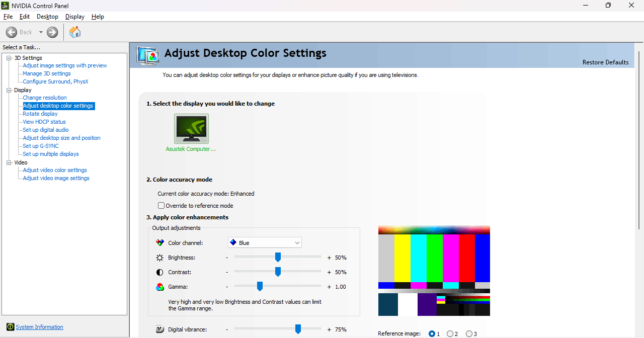Image resolution: width=644 pixels, height=338 pixels.
Task: Select reference image 3 radio button
Action: pyautogui.click(x=469, y=333)
